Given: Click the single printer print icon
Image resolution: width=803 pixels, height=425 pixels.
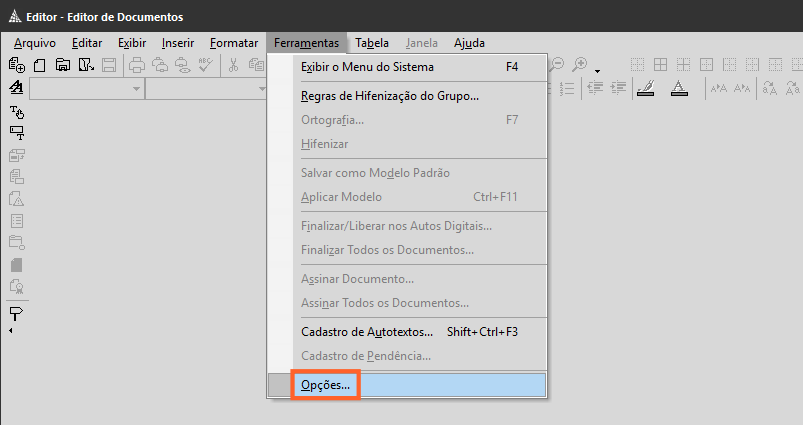Looking at the screenshot, I should [137, 65].
